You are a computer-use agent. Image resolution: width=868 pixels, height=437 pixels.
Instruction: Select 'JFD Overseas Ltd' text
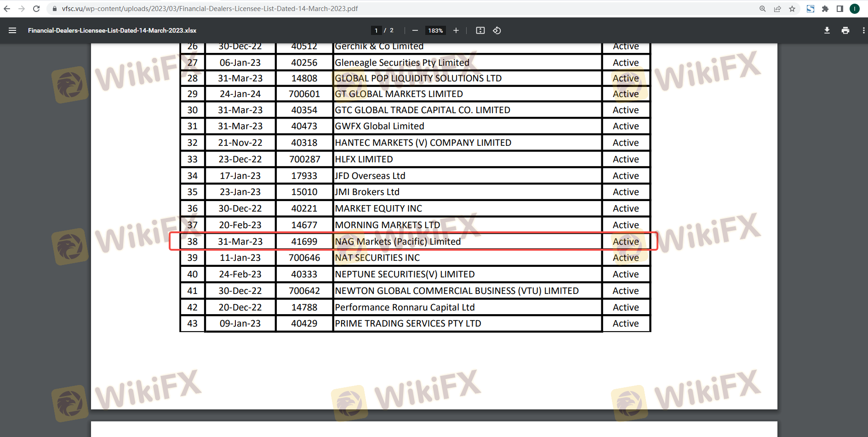coord(370,176)
